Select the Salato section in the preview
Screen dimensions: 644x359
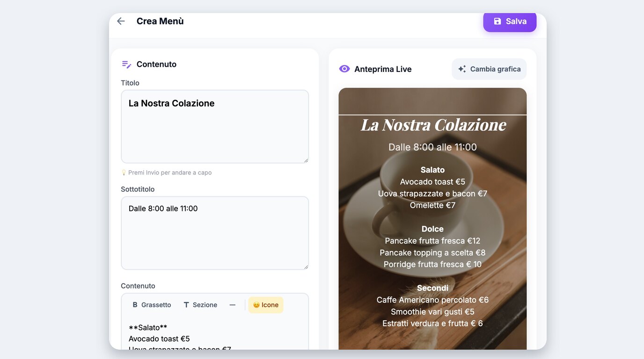pyautogui.click(x=432, y=170)
